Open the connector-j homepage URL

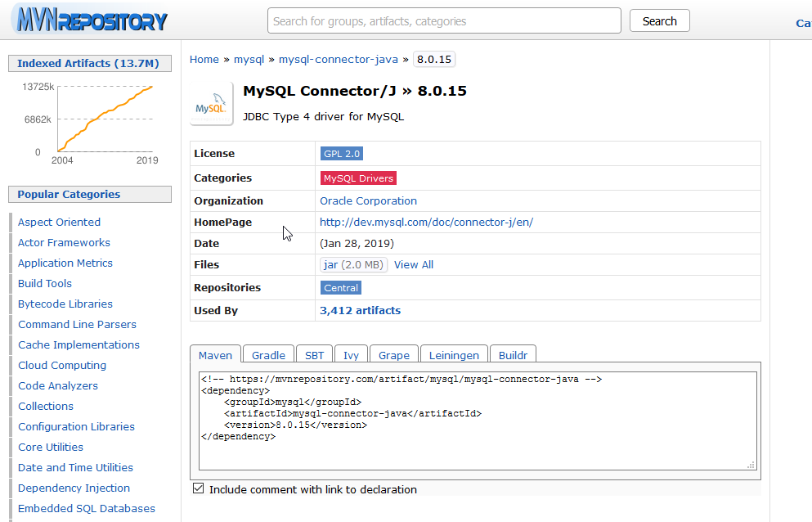426,223
